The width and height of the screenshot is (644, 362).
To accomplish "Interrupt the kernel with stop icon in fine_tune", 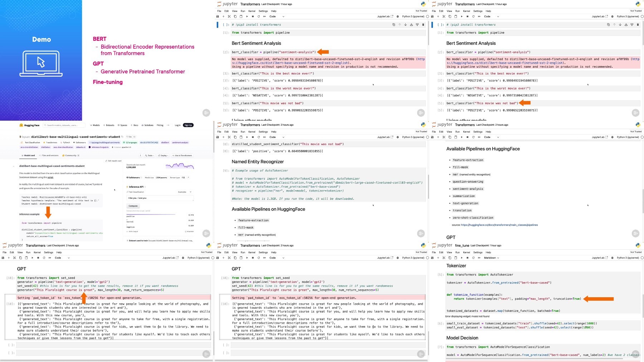I will (467, 258).
